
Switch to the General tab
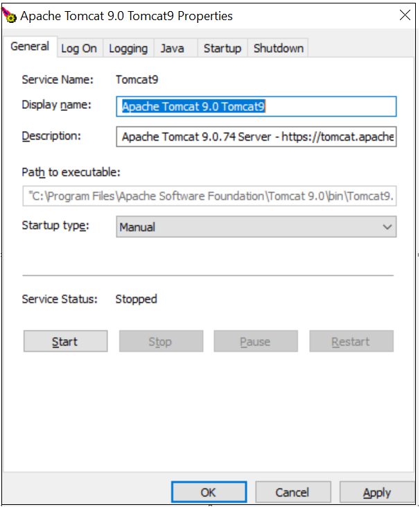(x=30, y=47)
